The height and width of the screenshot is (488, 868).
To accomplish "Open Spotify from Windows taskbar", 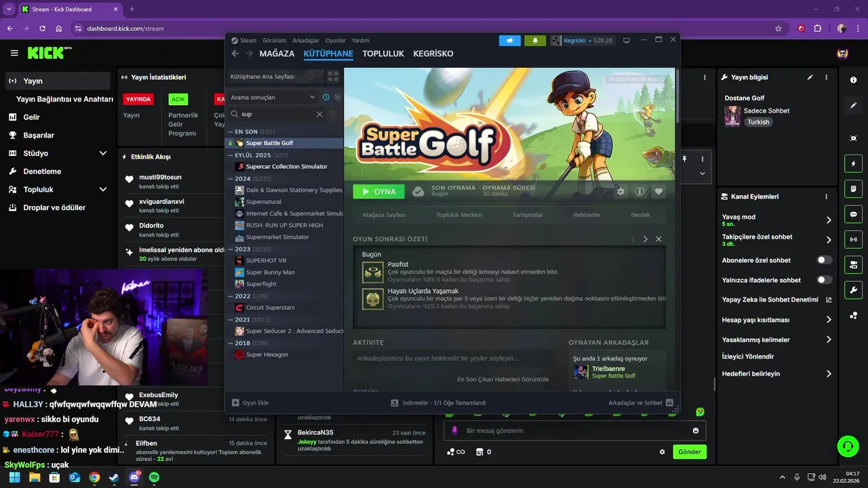I will (x=154, y=477).
